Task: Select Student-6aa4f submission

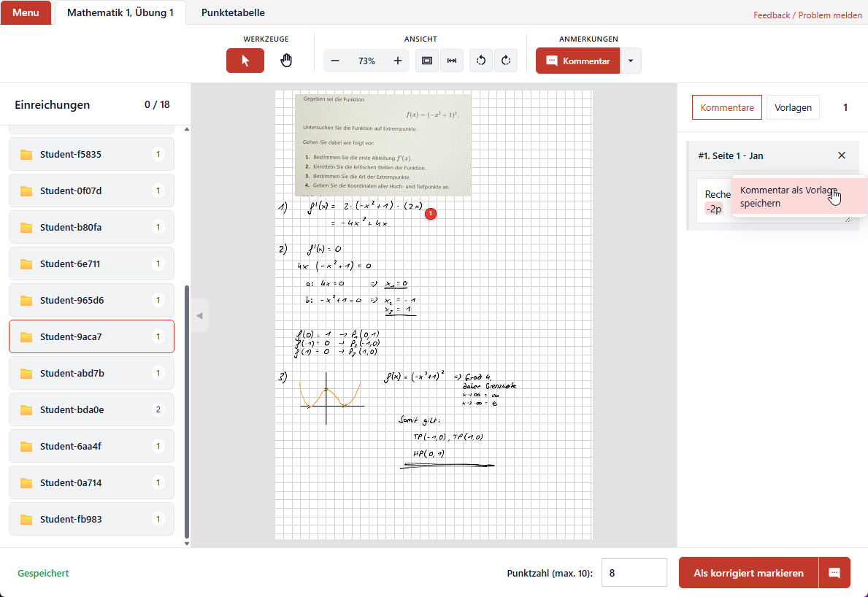Action: (91, 447)
